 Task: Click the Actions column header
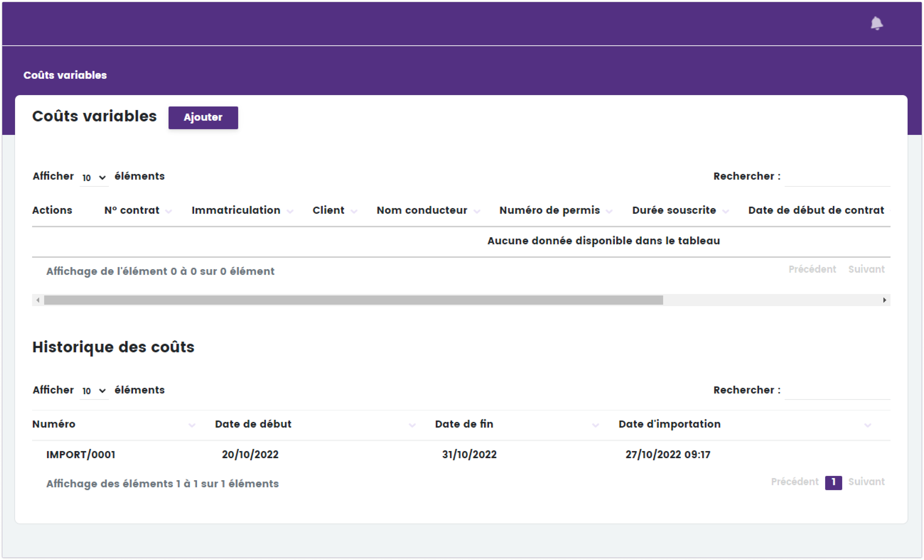click(x=52, y=210)
